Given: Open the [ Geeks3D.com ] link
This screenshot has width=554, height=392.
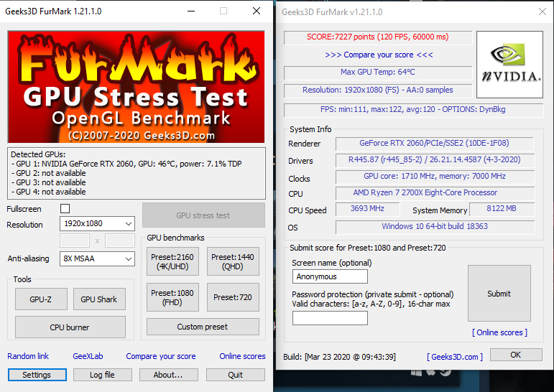Looking at the screenshot, I should 455,357.
